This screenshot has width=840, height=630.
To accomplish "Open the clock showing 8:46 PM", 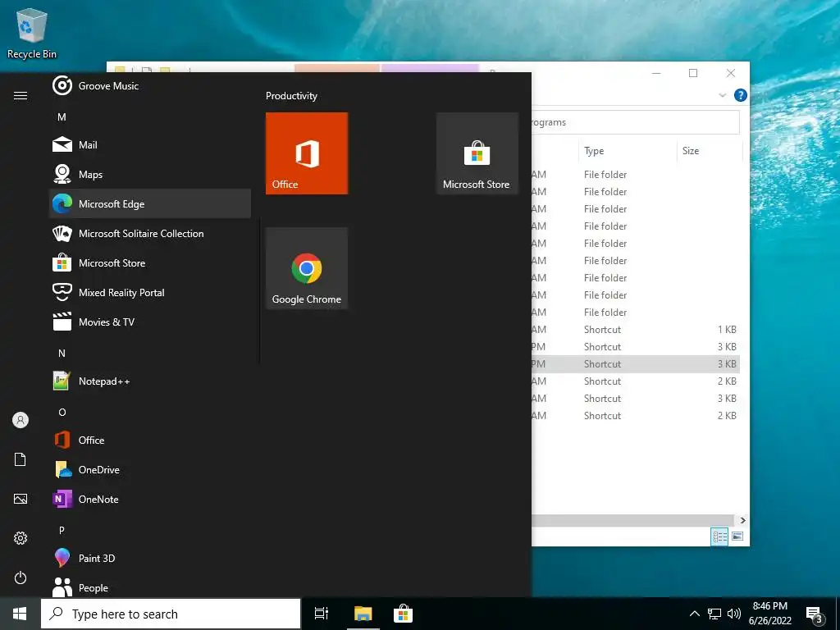I will coord(769,614).
